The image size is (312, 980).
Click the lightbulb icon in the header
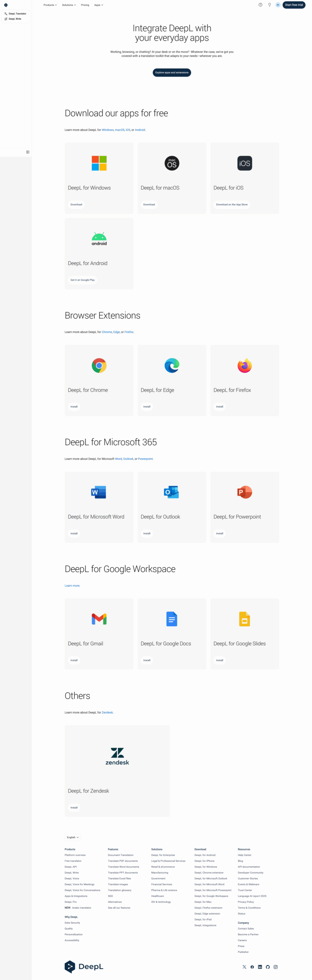click(270, 5)
